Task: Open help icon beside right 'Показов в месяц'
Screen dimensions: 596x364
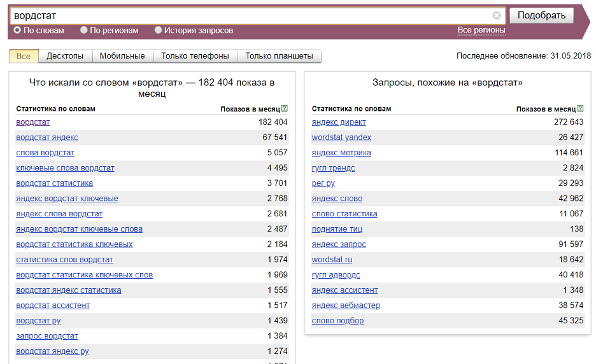Action: point(580,109)
